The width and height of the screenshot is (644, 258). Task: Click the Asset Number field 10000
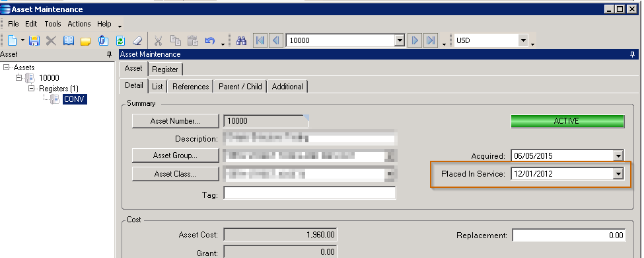(x=266, y=121)
